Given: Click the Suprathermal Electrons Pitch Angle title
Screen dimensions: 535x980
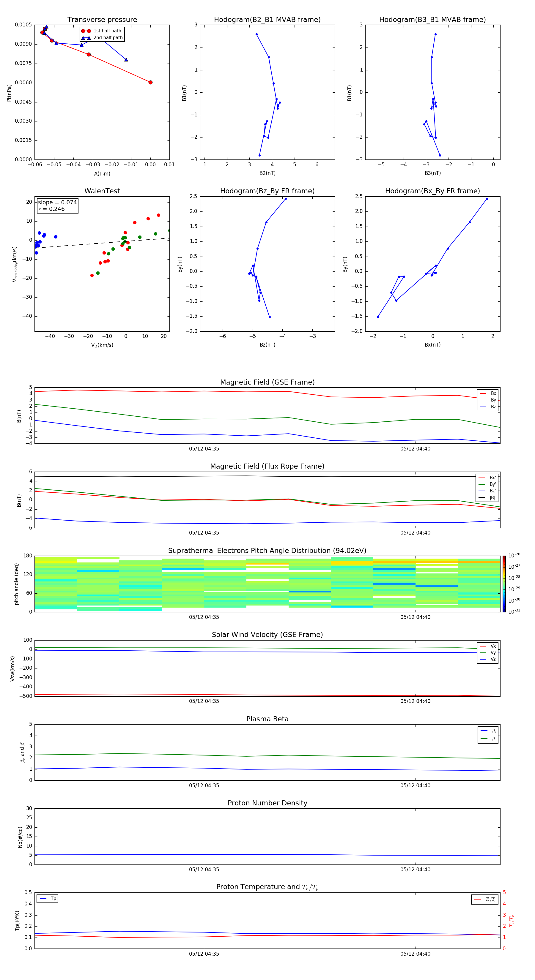Looking at the screenshot, I should click(267, 551).
